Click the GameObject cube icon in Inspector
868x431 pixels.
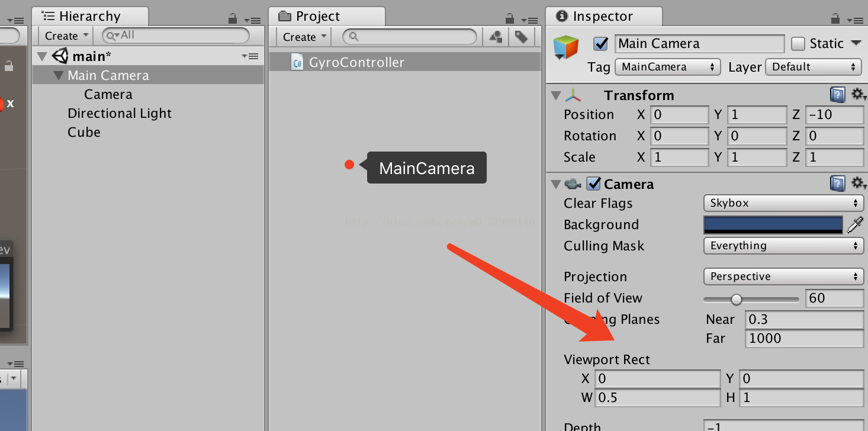(565, 47)
